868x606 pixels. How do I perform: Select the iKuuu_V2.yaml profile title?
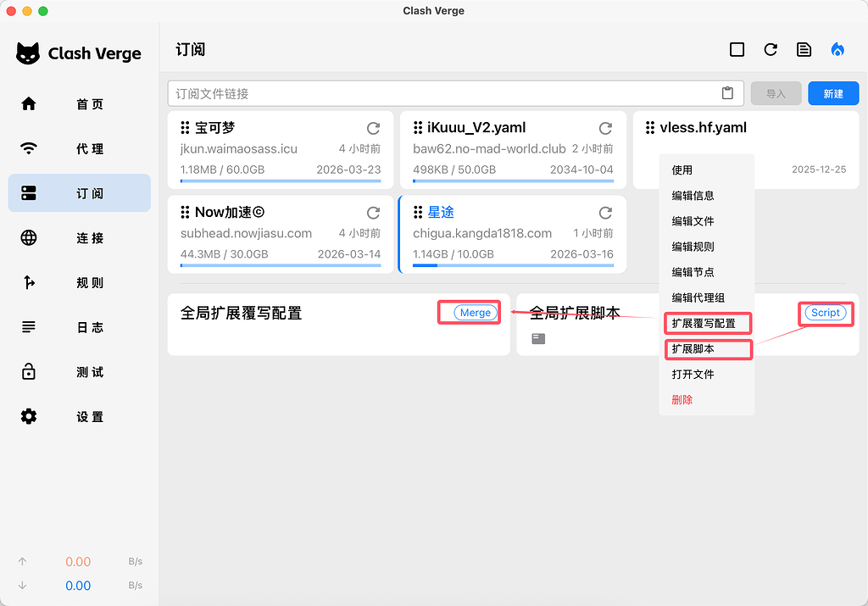tap(476, 128)
